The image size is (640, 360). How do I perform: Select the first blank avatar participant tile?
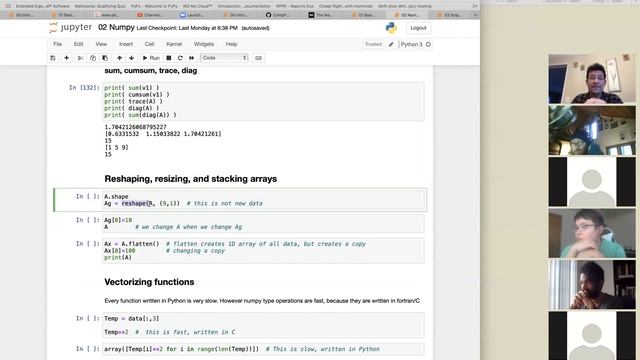[592, 182]
